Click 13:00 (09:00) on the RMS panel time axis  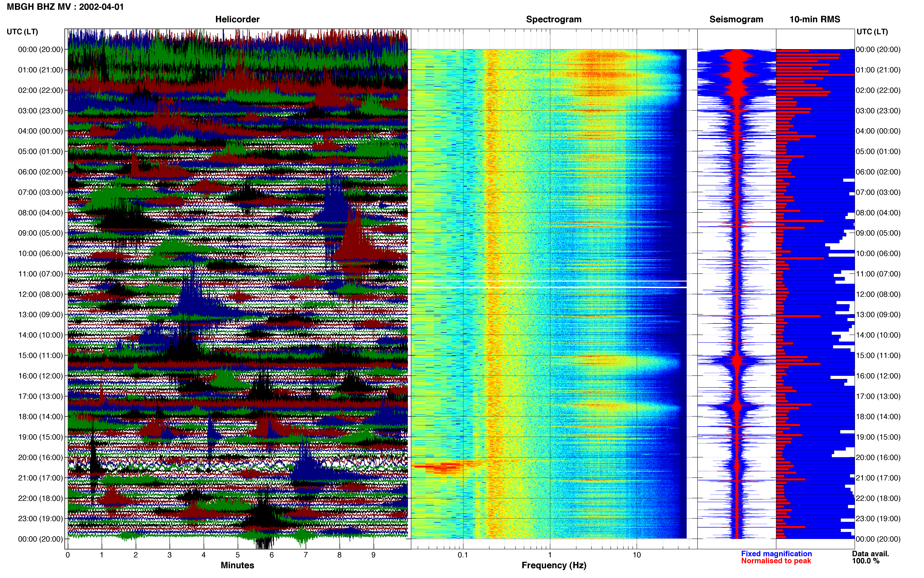[x=878, y=315]
